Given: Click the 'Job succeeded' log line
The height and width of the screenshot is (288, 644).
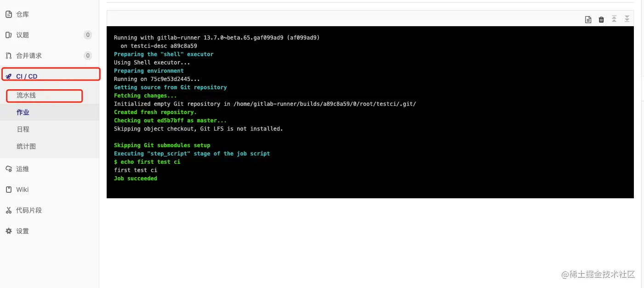Looking at the screenshot, I should (136, 179).
